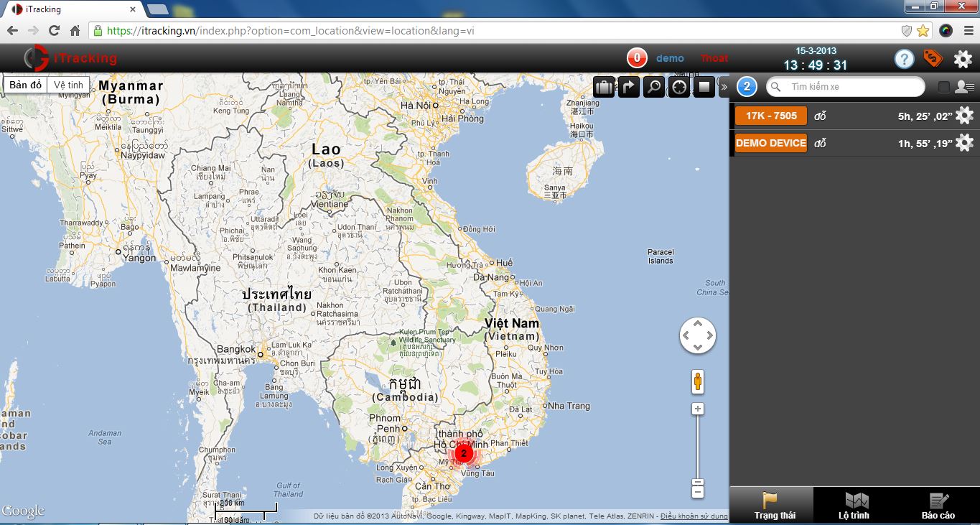This screenshot has height=525, width=980.
Task: Click Thoát to log out
Action: point(714,58)
